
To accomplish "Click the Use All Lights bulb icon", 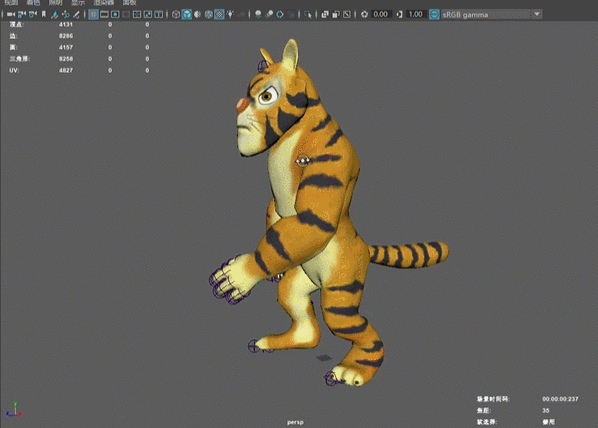I will coord(230,14).
